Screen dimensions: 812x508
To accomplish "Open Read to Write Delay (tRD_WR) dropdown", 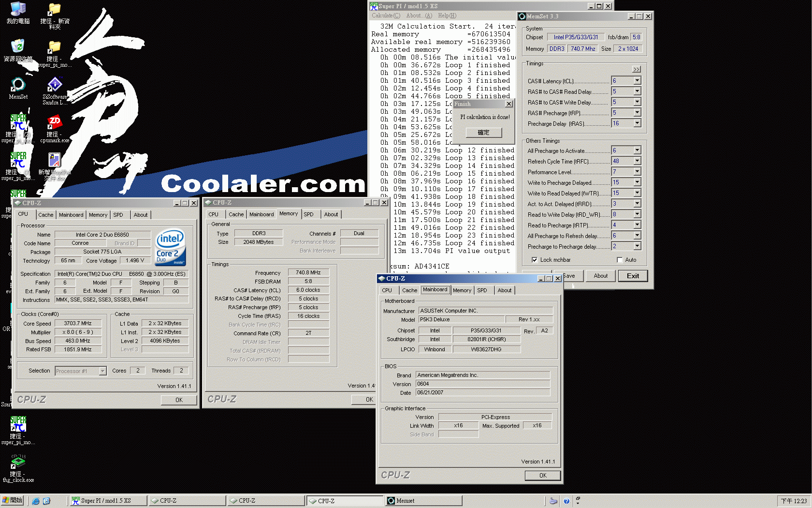I will coord(637,214).
